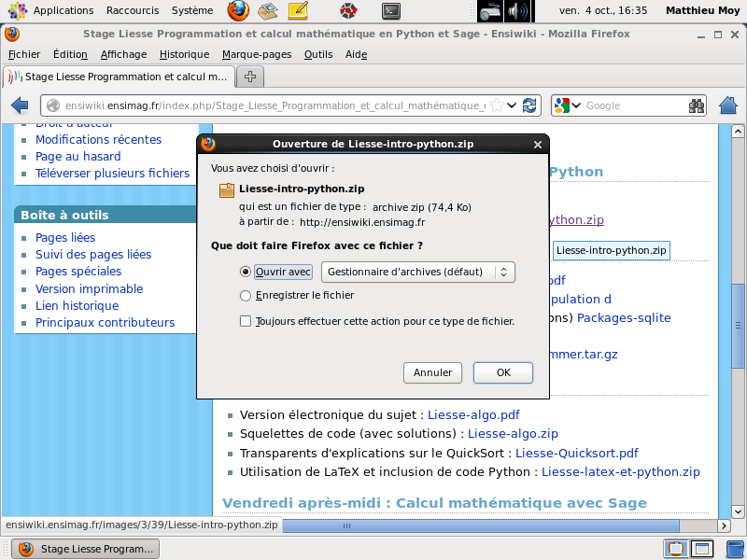The image size is (747, 560).
Task: Click the network status tray icon
Action: 490,11
